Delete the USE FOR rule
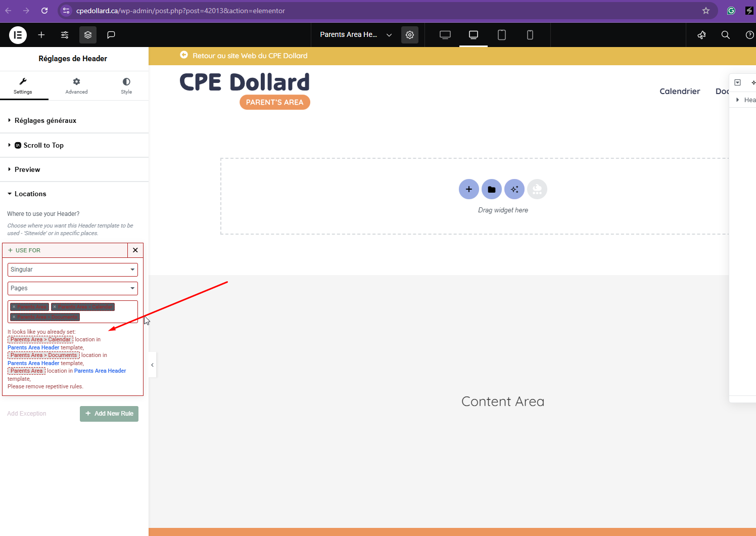The height and width of the screenshot is (536, 756). click(x=135, y=250)
